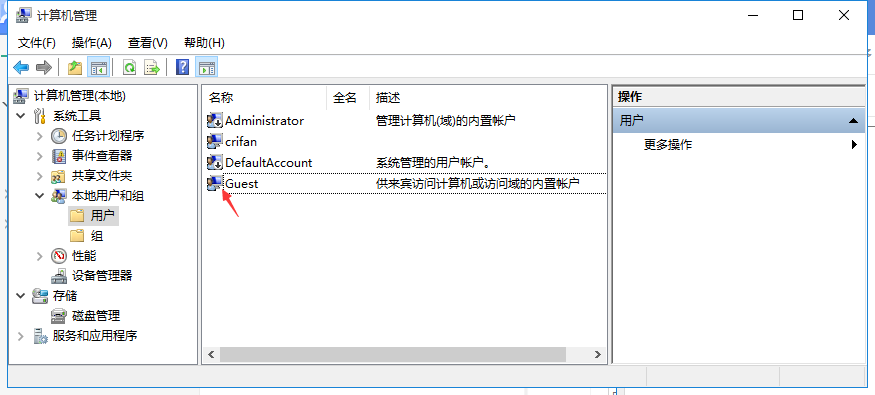
Task: Select the Guest account name
Action: coord(242,184)
